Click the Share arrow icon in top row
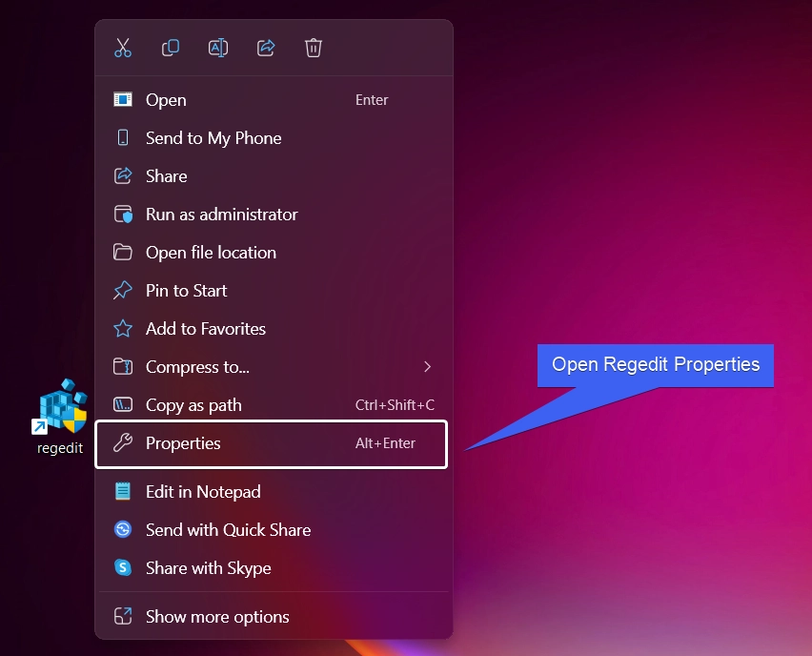This screenshot has width=812, height=656. [266, 48]
